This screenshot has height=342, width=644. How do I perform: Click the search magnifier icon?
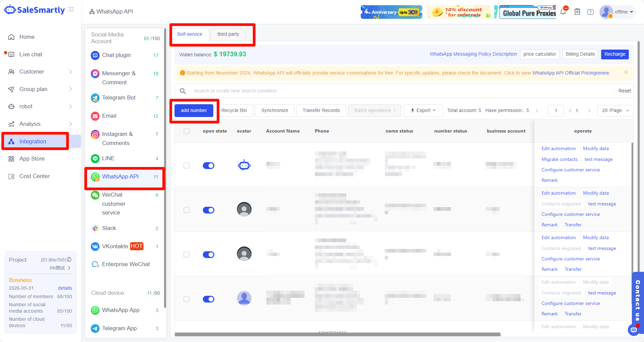pos(183,91)
